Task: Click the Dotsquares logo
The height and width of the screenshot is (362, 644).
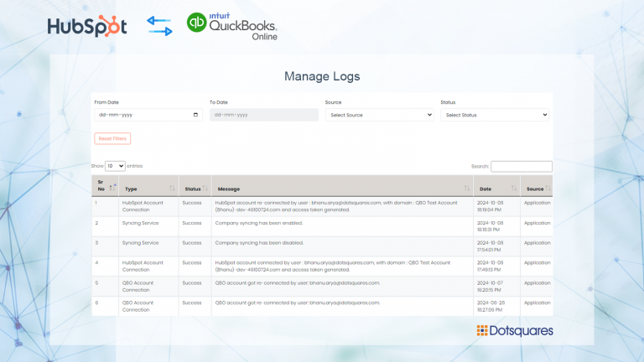Action: [x=515, y=330]
